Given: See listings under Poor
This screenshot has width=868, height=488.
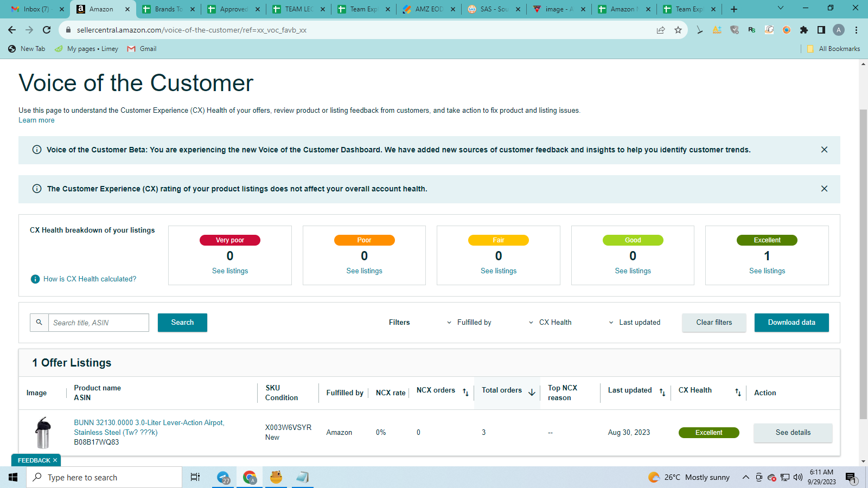Looking at the screenshot, I should point(364,271).
